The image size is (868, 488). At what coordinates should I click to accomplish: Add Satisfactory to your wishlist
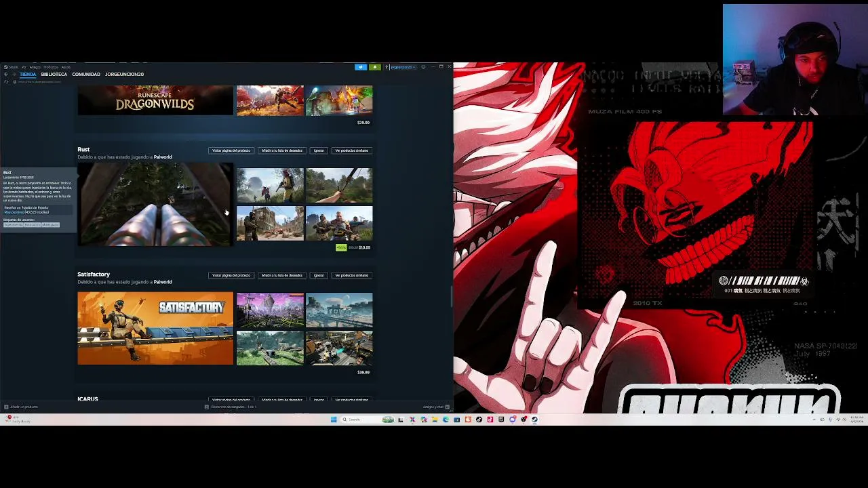(282, 275)
